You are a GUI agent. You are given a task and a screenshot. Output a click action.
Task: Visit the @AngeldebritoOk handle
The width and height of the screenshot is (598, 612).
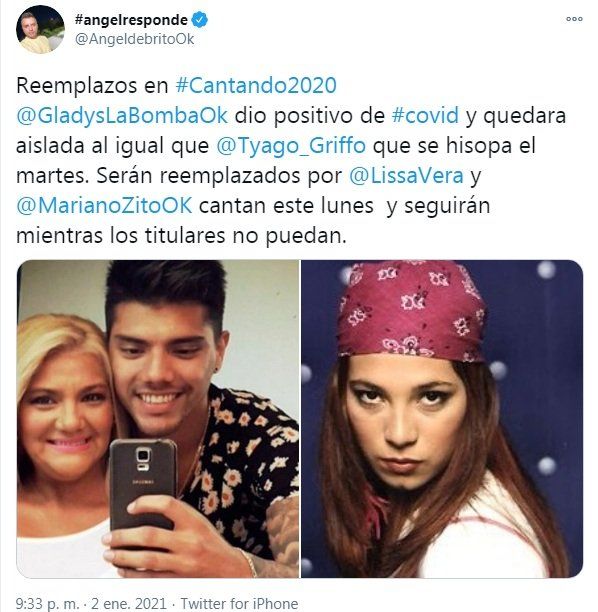point(134,39)
